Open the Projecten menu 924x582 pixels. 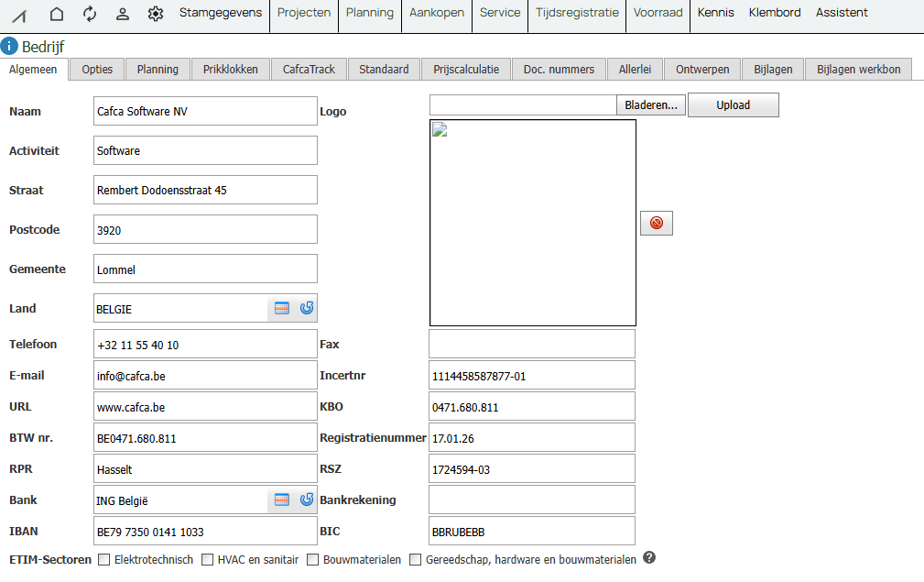tap(304, 13)
